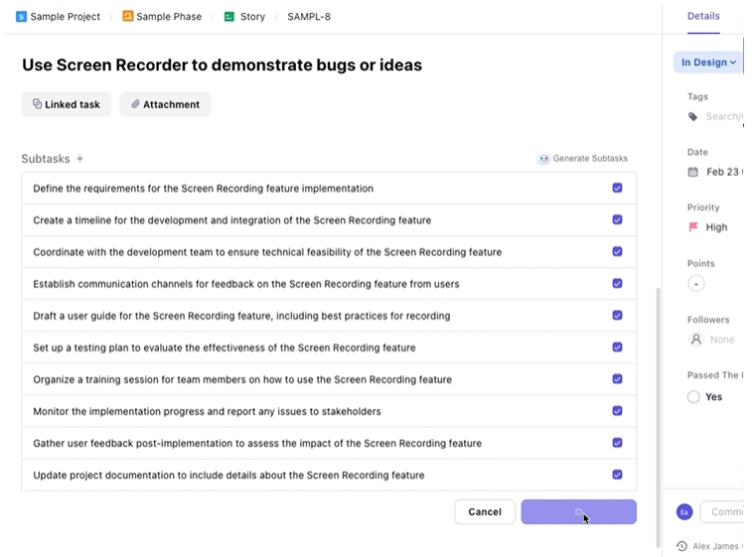This screenshot has height=557, width=756.
Task: Select the Yes radio button
Action: (693, 397)
